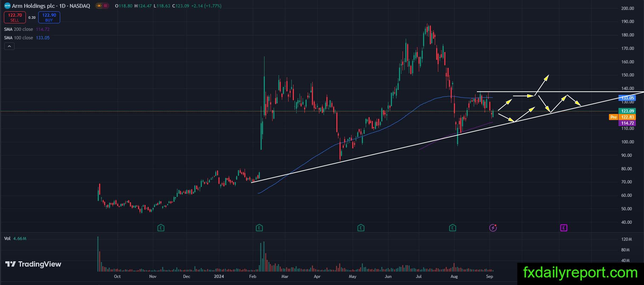Click the Jun label on time axis
Viewport: 644px width, 285px height.
[x=388, y=277]
